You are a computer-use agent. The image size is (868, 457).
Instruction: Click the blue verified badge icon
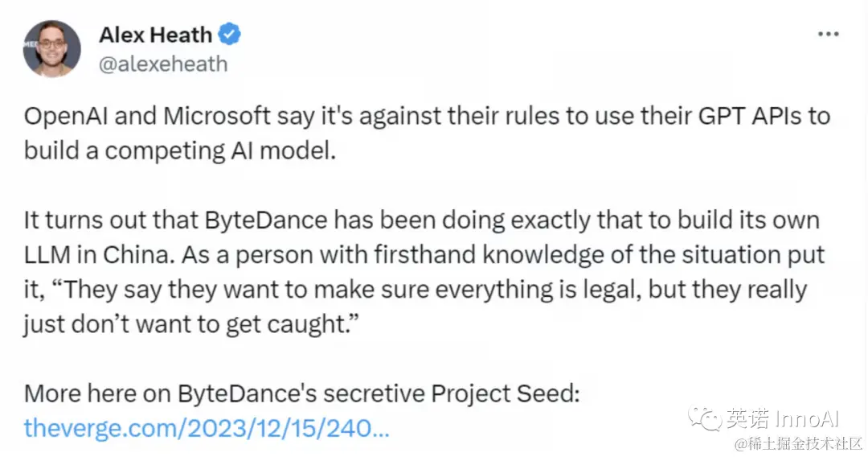229,35
